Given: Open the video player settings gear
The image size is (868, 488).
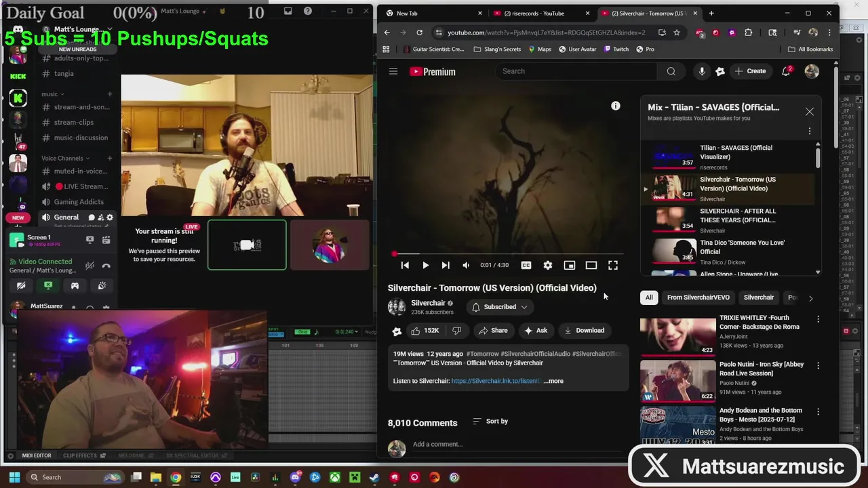Looking at the screenshot, I should click(x=548, y=266).
